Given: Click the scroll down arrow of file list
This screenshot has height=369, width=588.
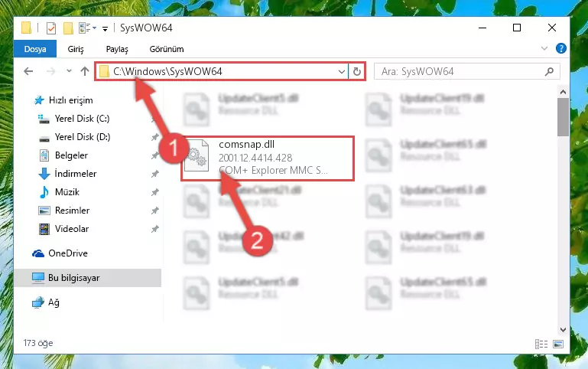Looking at the screenshot, I should point(563,330).
